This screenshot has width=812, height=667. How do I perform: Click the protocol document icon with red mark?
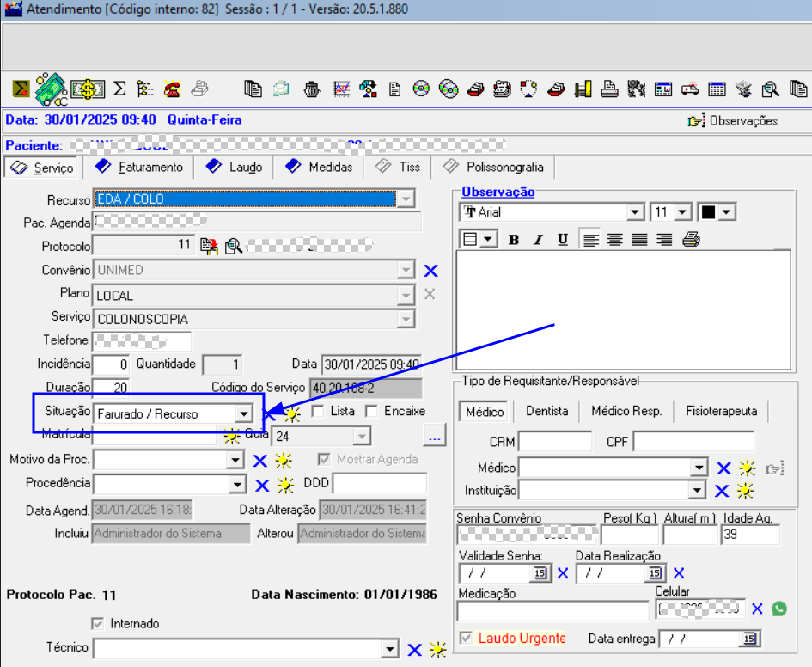[209, 246]
